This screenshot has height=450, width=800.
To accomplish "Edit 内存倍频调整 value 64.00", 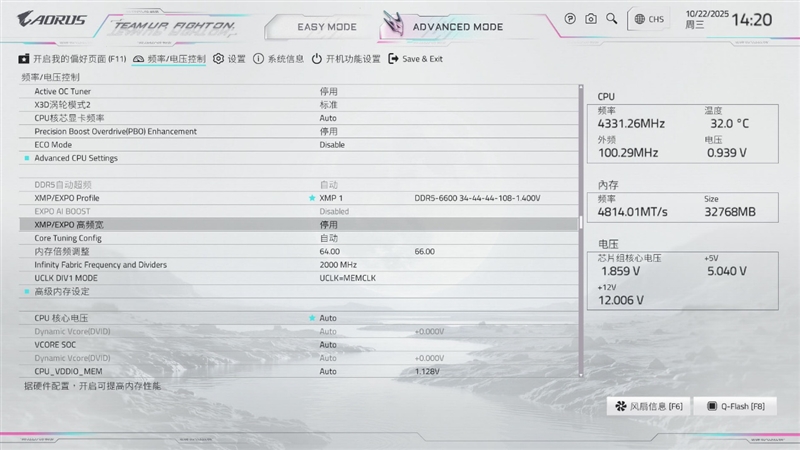I will point(330,252).
